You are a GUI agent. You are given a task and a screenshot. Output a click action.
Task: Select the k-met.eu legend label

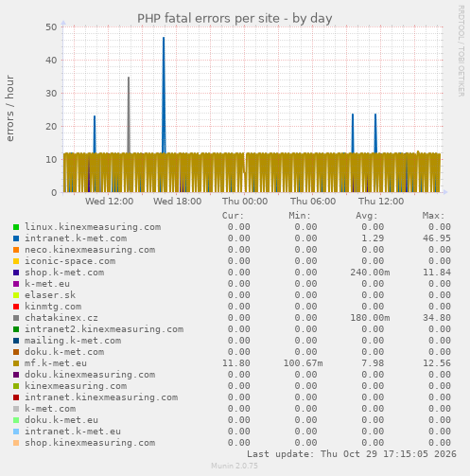pyautogui.click(x=47, y=284)
